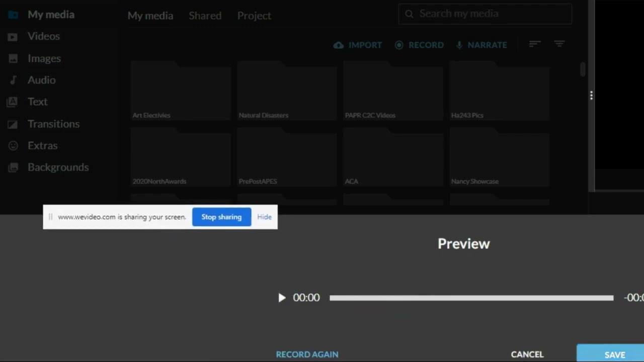Screen dimensions: 644x362
Task: Click the sharing bar drag handle
Action: [x=50, y=217]
